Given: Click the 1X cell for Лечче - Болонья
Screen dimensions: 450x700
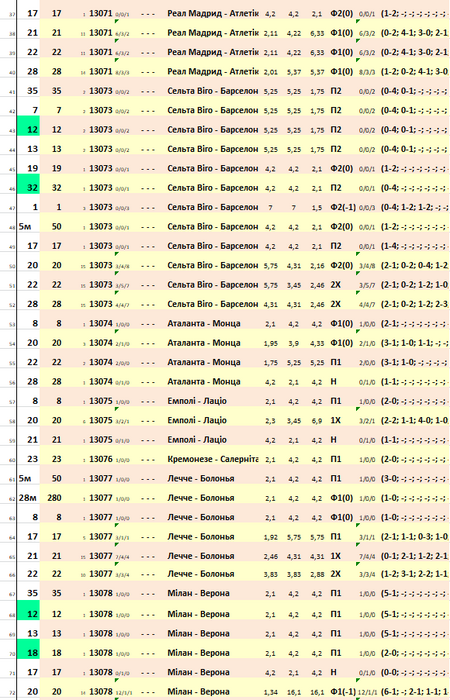Looking at the screenshot, I should pos(335,556).
